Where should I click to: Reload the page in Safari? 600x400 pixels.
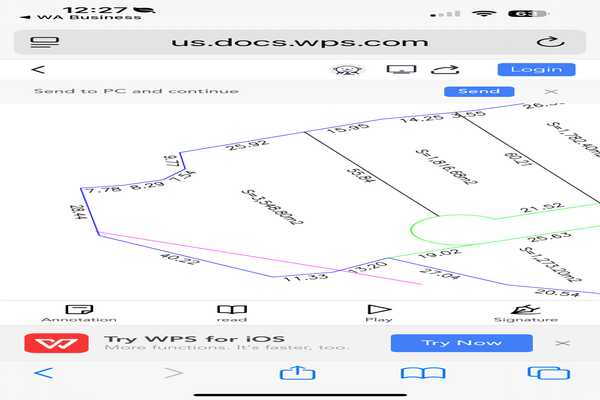coord(549,42)
